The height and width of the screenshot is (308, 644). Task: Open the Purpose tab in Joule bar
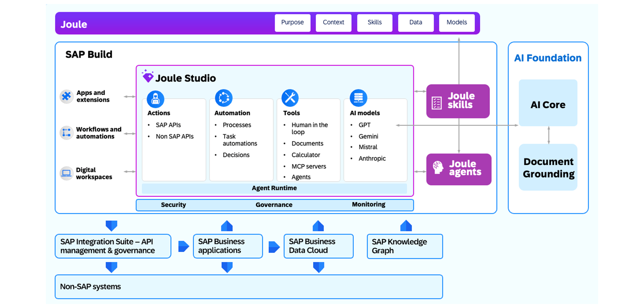(x=293, y=23)
